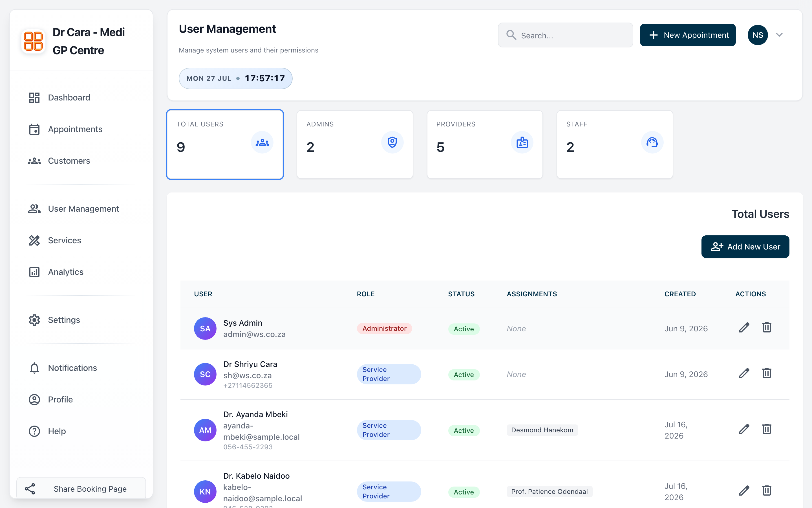Click the SA avatar for Sys Admin

coord(205,329)
